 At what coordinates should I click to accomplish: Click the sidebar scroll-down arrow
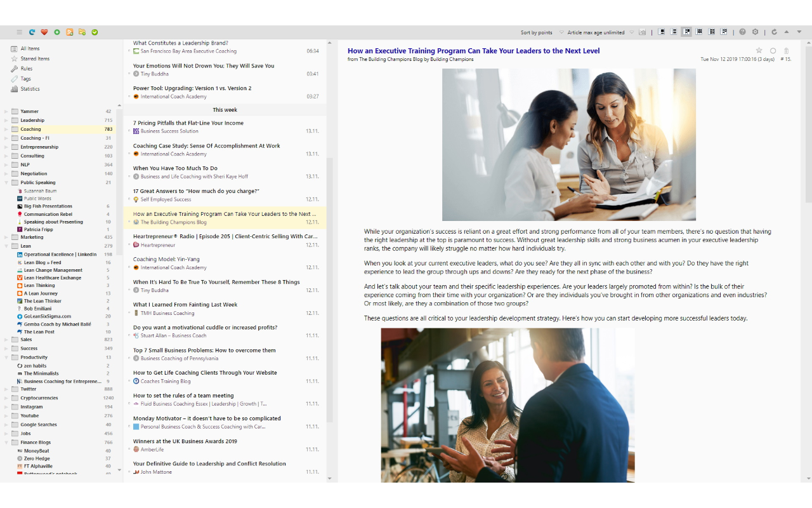click(119, 471)
